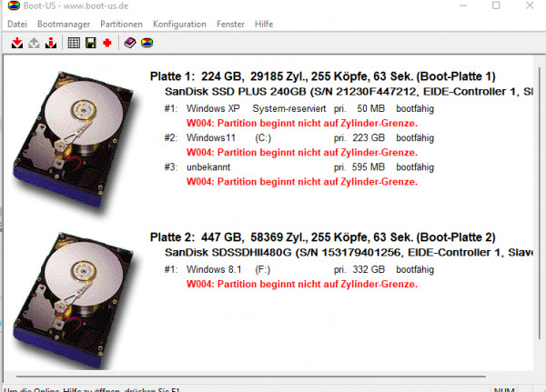
Task: Click the vertical scrollbar on the right
Action: tap(540, 203)
